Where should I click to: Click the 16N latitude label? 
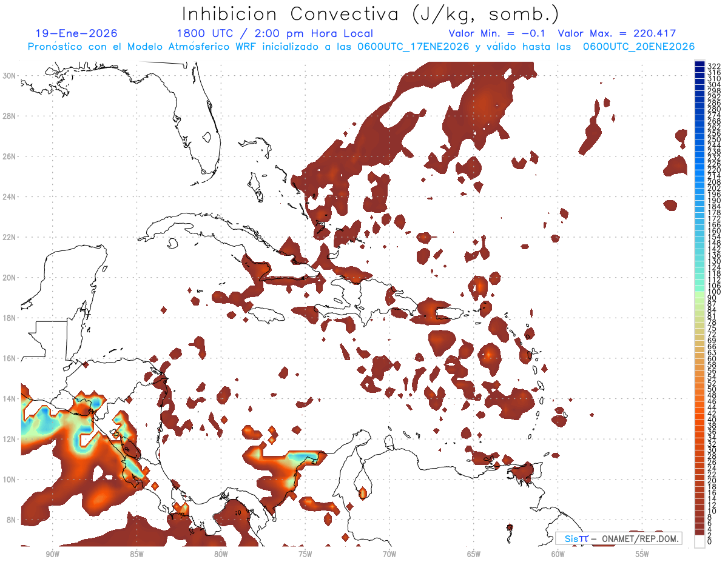[10, 358]
